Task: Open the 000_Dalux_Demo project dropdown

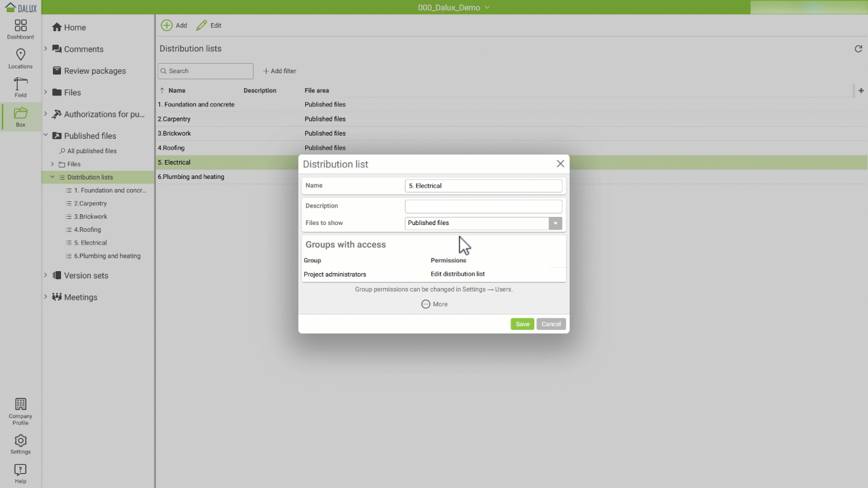Action: [x=454, y=7]
